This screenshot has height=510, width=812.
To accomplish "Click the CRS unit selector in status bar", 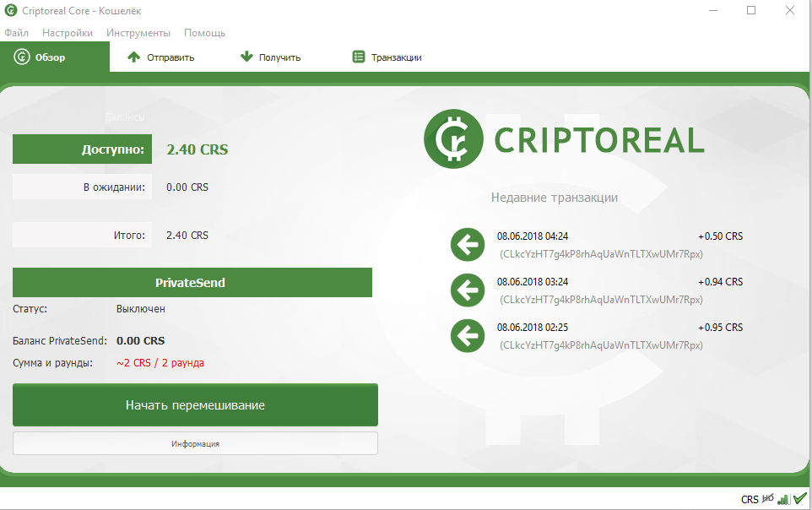I will [x=750, y=500].
